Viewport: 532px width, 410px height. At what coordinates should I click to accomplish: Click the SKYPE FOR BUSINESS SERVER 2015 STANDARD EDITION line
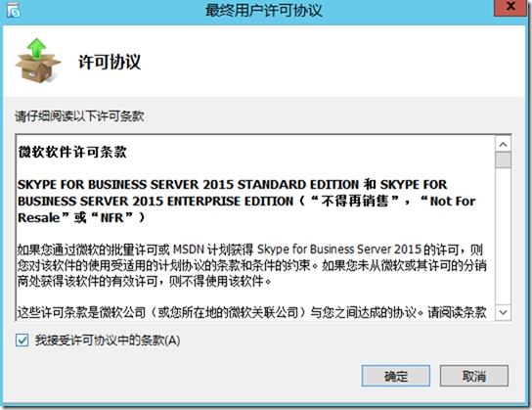coord(233,185)
